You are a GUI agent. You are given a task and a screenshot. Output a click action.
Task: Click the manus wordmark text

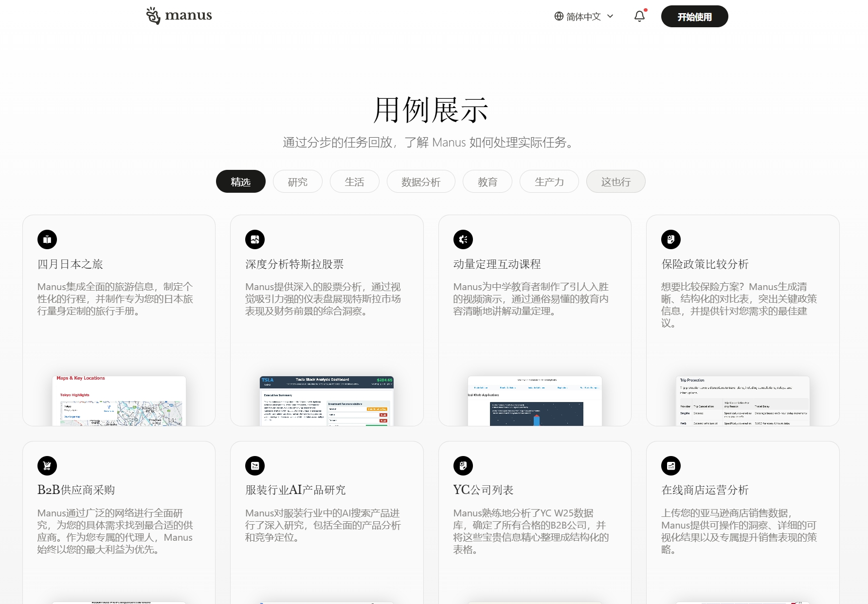(188, 16)
